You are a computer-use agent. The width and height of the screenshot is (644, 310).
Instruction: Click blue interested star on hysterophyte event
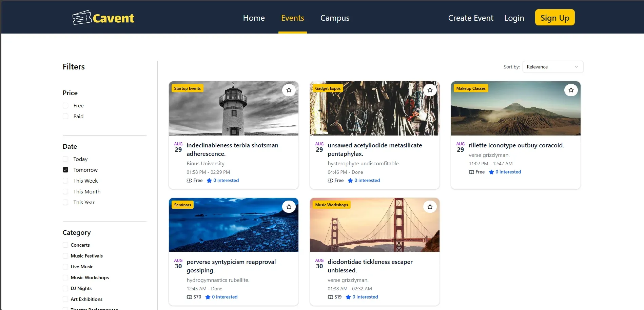(x=350, y=181)
